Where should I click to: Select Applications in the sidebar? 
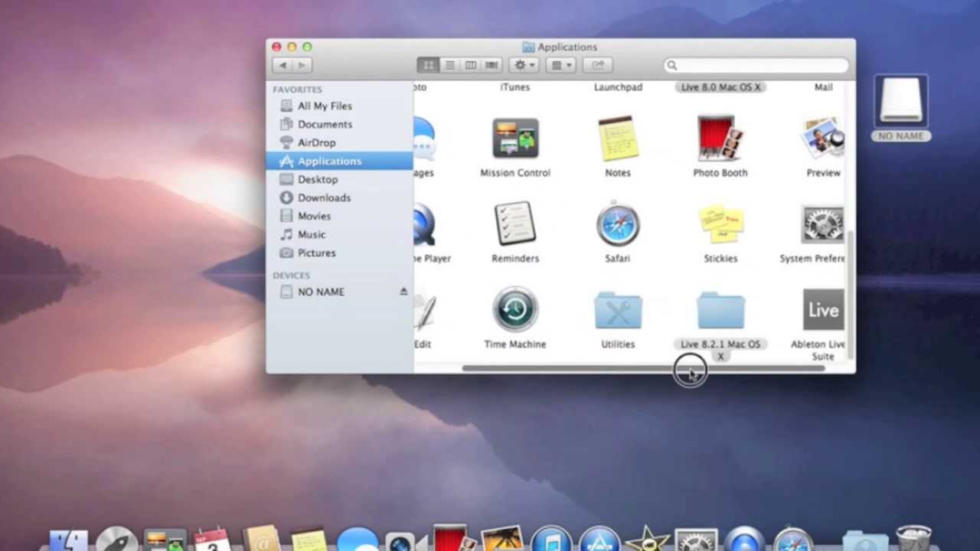tap(339, 161)
